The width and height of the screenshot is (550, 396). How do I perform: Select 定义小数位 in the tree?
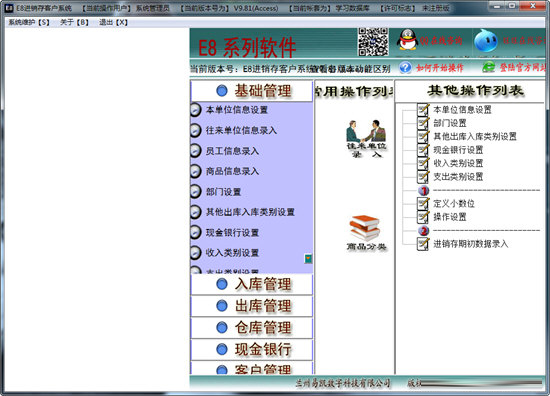(x=454, y=204)
